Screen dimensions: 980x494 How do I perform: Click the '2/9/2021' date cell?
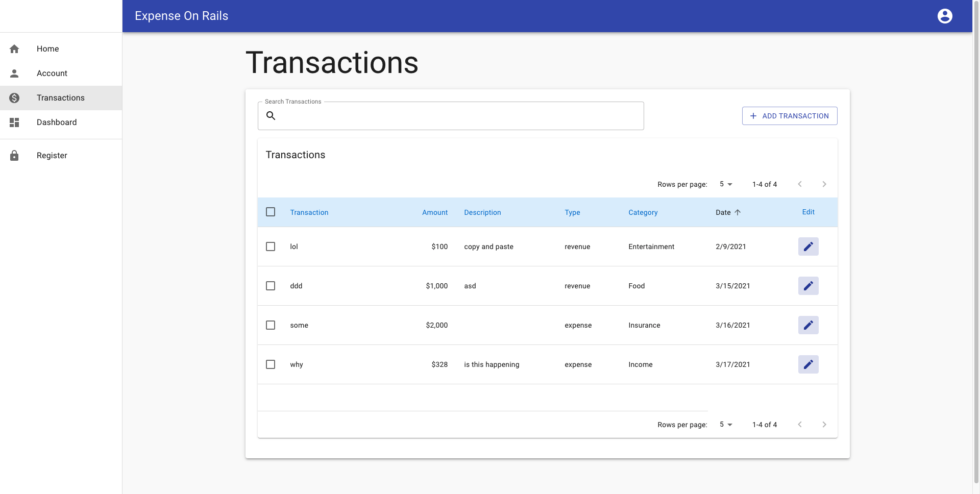pos(731,246)
